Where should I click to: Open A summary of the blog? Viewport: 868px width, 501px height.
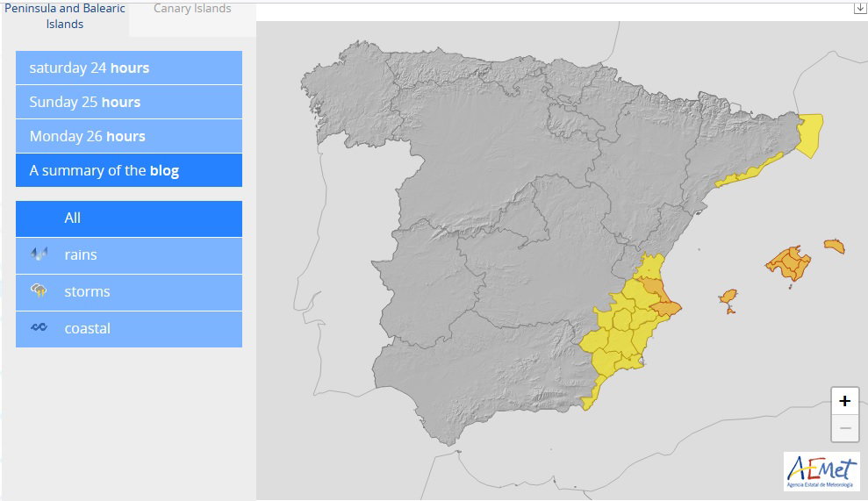point(128,170)
